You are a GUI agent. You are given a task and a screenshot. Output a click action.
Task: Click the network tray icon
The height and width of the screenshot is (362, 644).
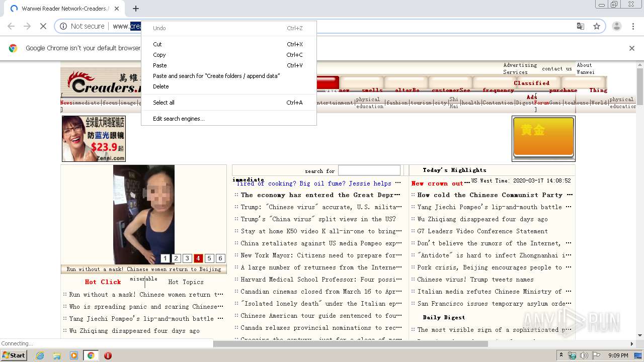572,355
